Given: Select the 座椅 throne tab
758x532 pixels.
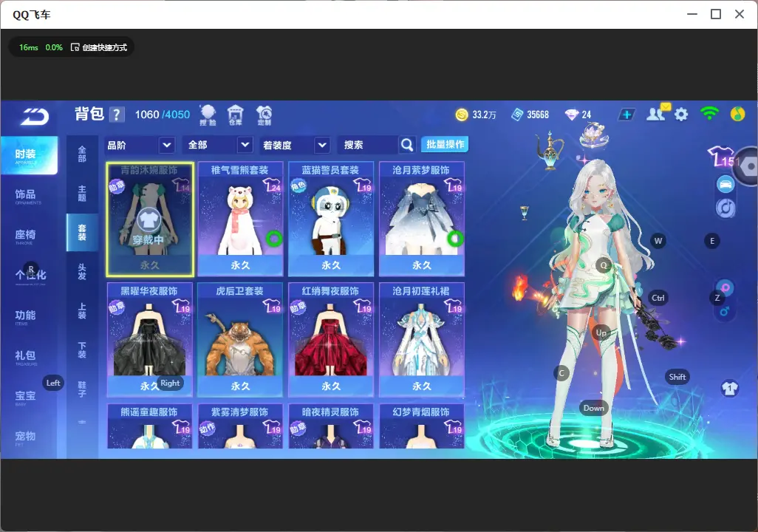Looking at the screenshot, I should pos(26,236).
